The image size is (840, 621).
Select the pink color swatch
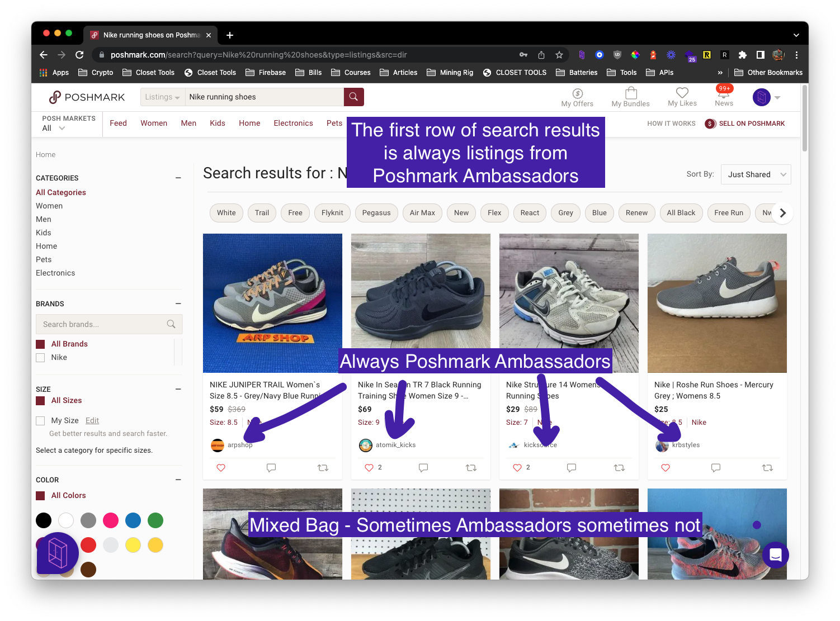pos(111,521)
